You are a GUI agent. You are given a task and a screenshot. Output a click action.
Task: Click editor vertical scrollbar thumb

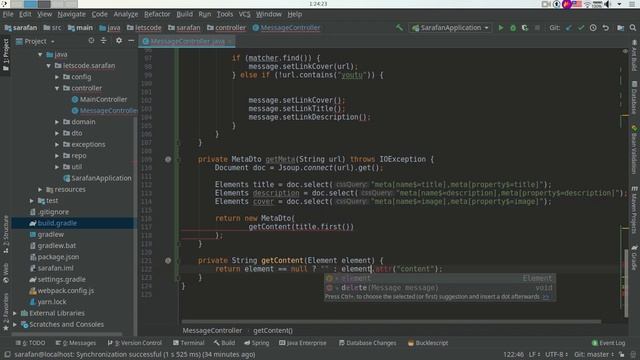[x=626, y=282]
